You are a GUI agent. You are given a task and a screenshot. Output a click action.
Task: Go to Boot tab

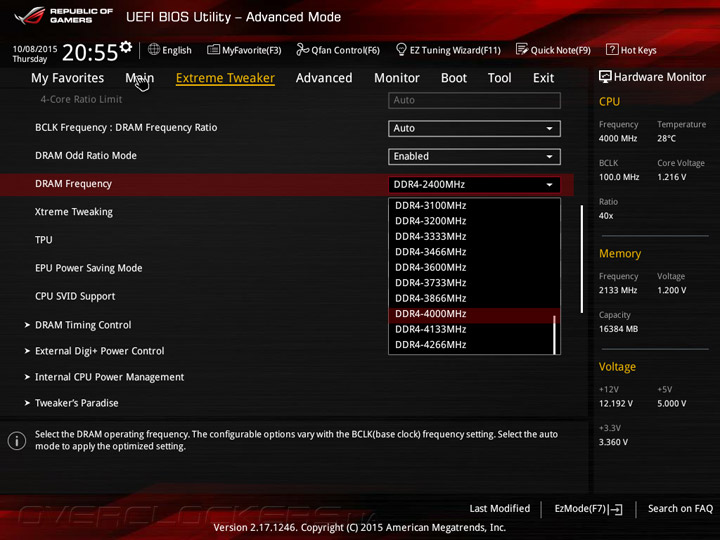coord(454,78)
